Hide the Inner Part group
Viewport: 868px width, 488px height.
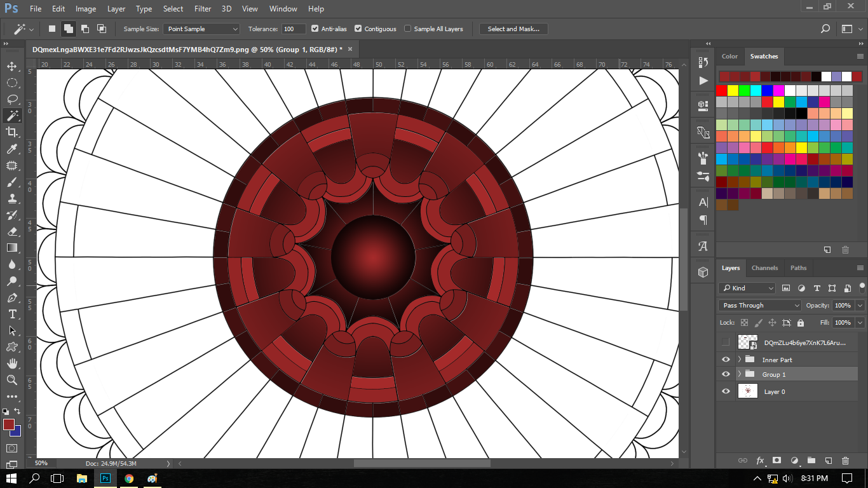726,360
